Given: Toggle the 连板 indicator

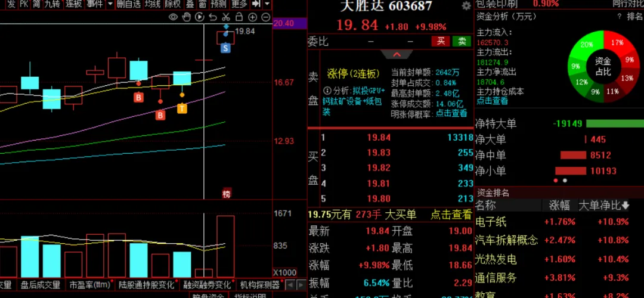Looking at the screenshot, I should (74, 4).
